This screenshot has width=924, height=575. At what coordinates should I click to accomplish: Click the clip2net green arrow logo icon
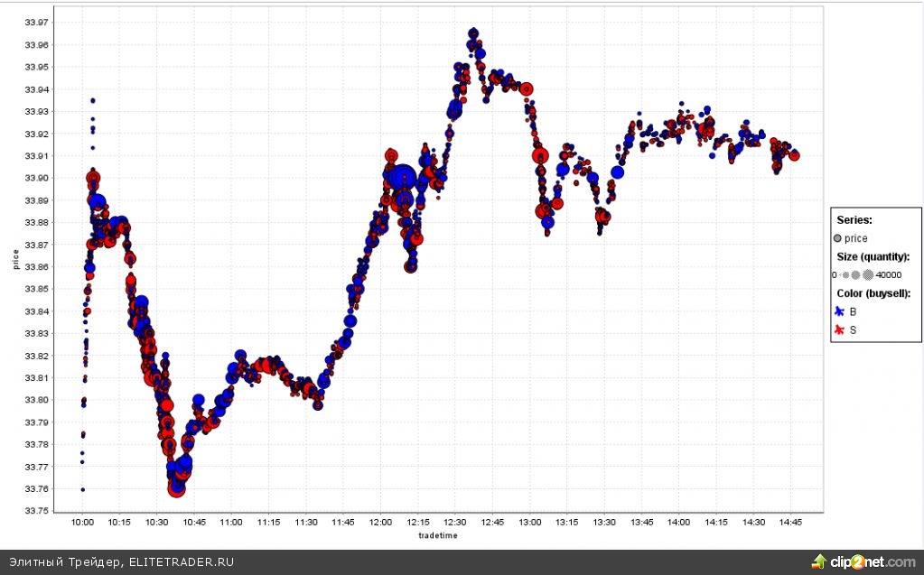819,561
